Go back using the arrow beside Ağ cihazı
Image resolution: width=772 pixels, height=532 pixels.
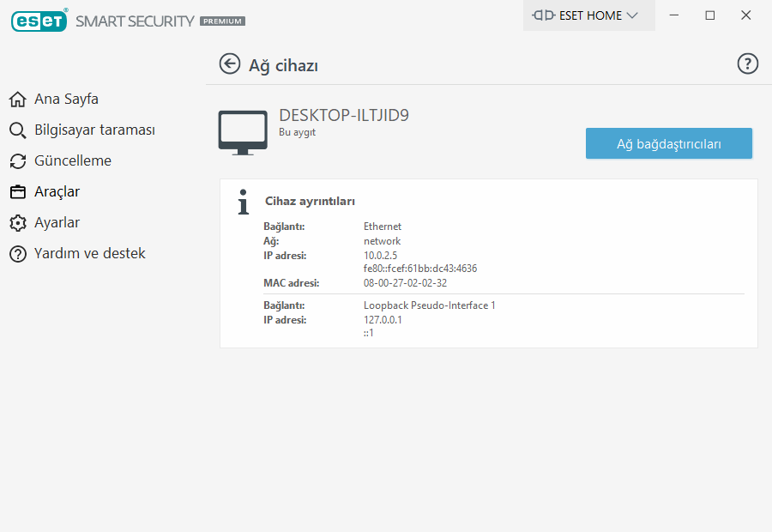click(x=229, y=64)
